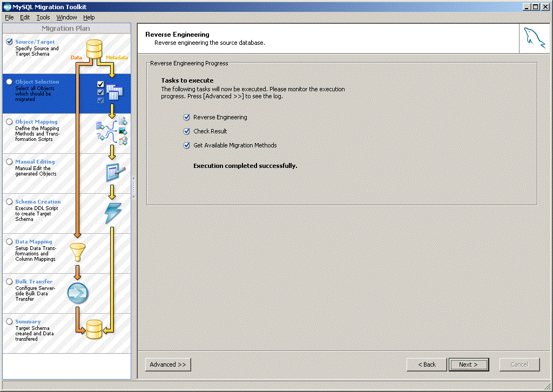Screen dimensions: 553x392
Task: Click the Bulk Transfer blue arrow icon
Action: click(78, 293)
